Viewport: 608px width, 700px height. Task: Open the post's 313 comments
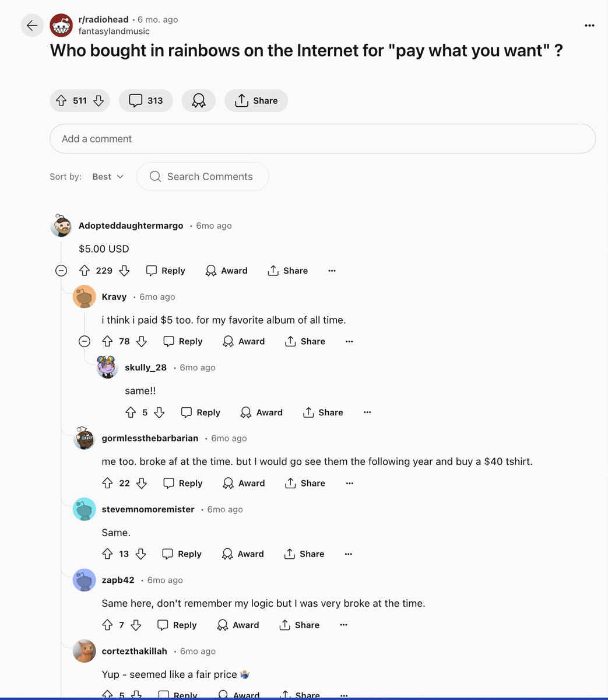coord(146,100)
